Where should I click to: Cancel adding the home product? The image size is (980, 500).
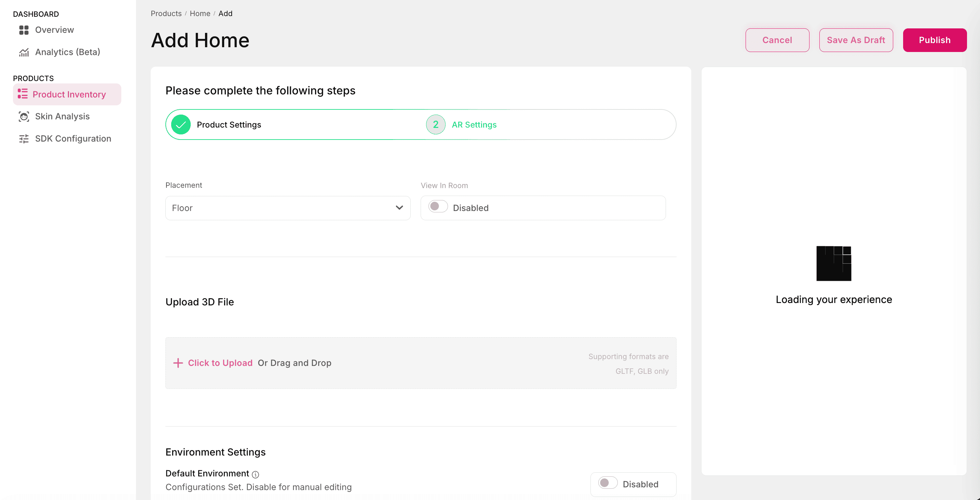coord(777,40)
